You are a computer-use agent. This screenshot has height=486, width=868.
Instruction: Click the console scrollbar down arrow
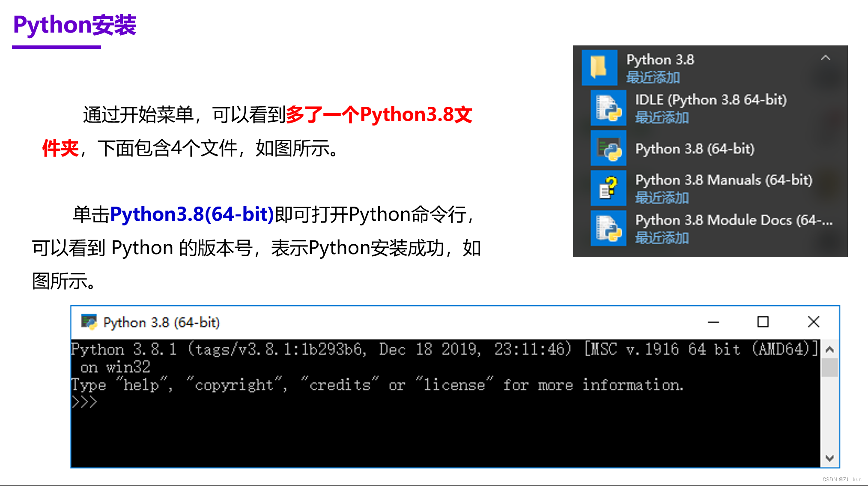(829, 458)
